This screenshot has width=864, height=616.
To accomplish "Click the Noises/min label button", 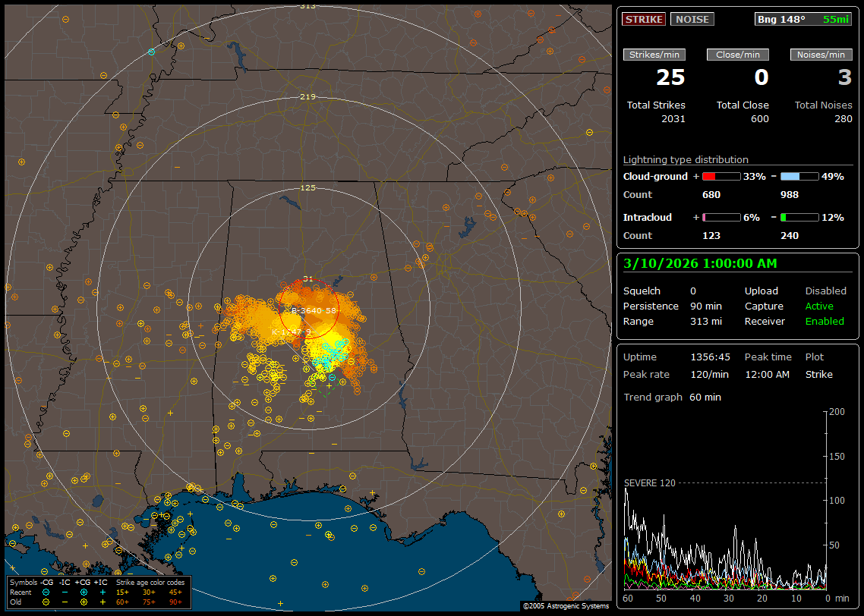I will coord(821,55).
